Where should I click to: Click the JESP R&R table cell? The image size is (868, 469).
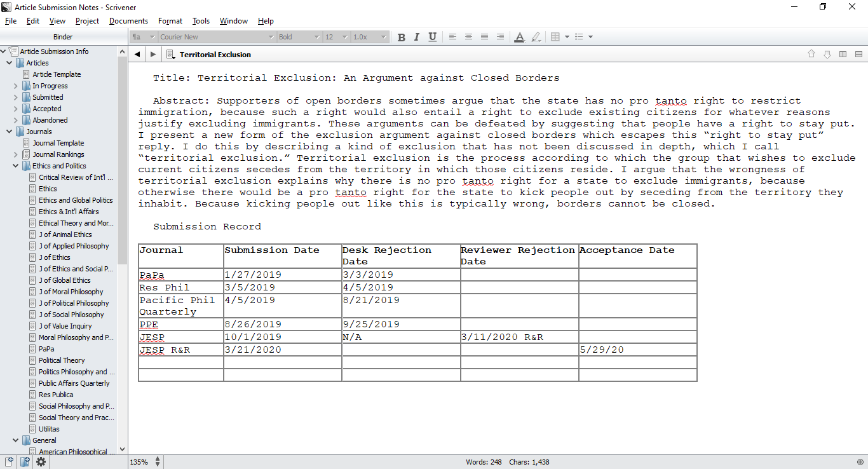pyautogui.click(x=180, y=350)
